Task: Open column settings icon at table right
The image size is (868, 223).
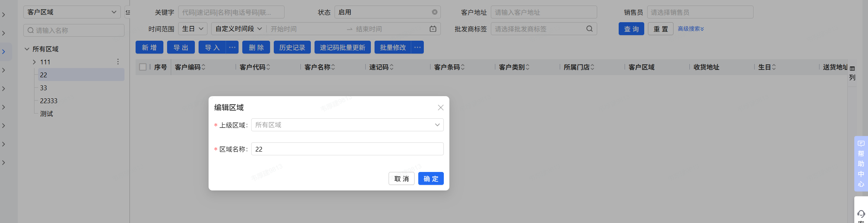Action: pos(852,69)
